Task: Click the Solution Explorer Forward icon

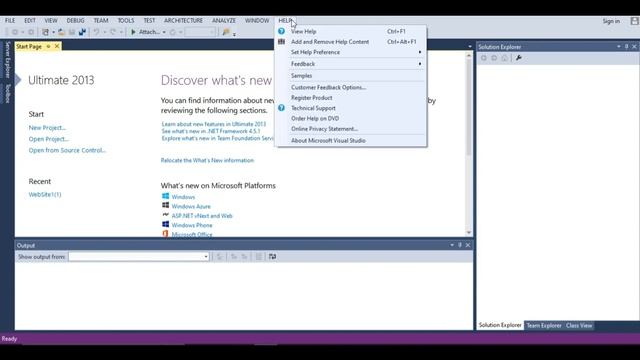Action: point(494,58)
